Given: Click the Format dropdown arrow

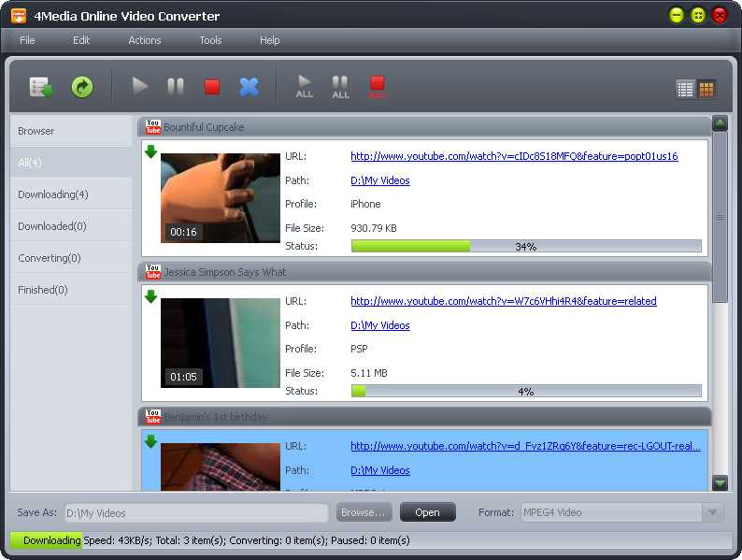Looking at the screenshot, I should click(x=712, y=512).
